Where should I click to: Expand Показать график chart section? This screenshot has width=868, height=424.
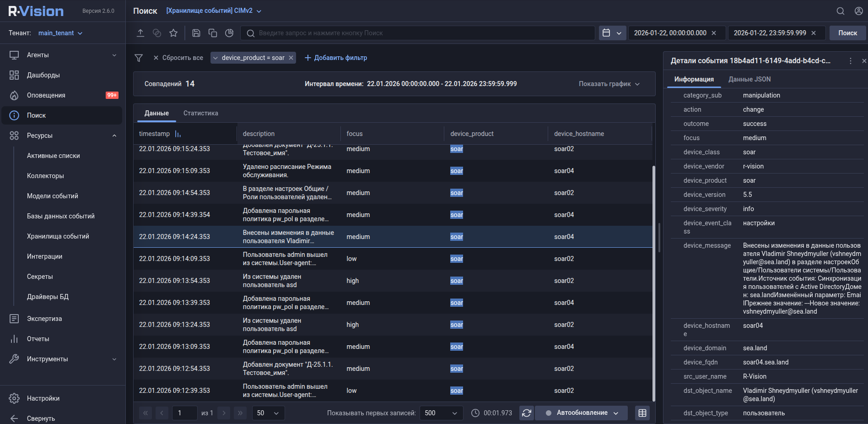pyautogui.click(x=609, y=84)
